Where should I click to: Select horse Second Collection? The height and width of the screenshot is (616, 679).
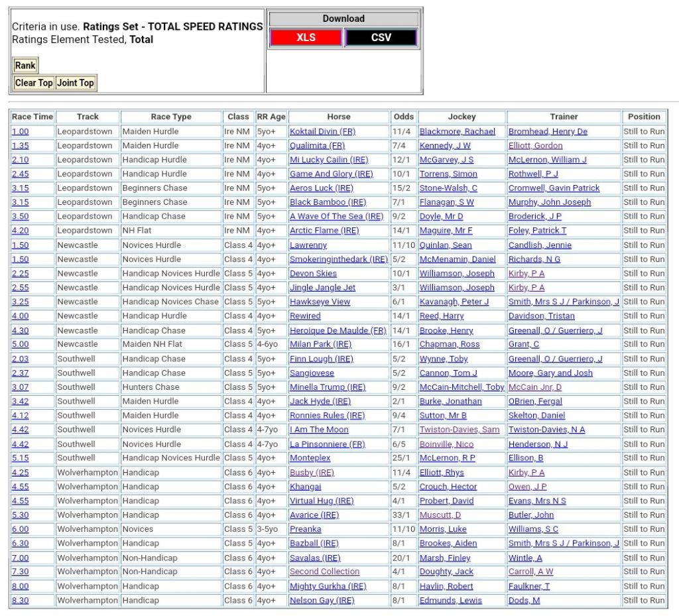point(324,572)
